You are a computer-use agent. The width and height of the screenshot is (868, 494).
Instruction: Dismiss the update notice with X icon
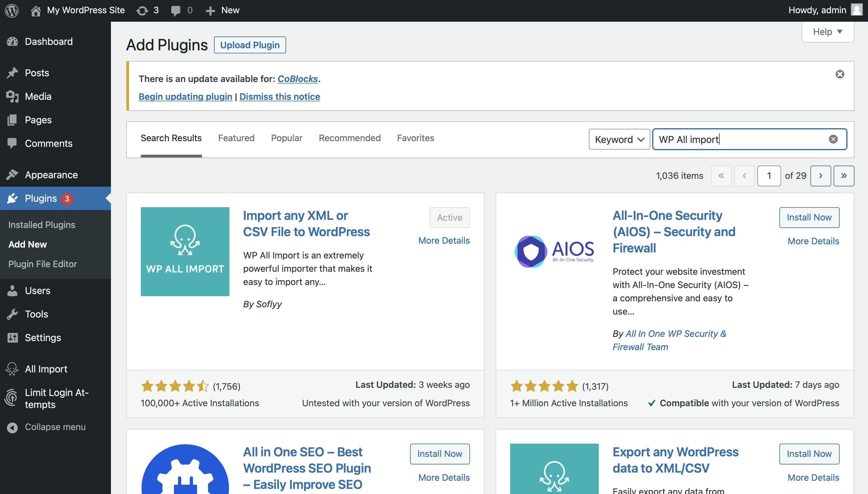(840, 74)
